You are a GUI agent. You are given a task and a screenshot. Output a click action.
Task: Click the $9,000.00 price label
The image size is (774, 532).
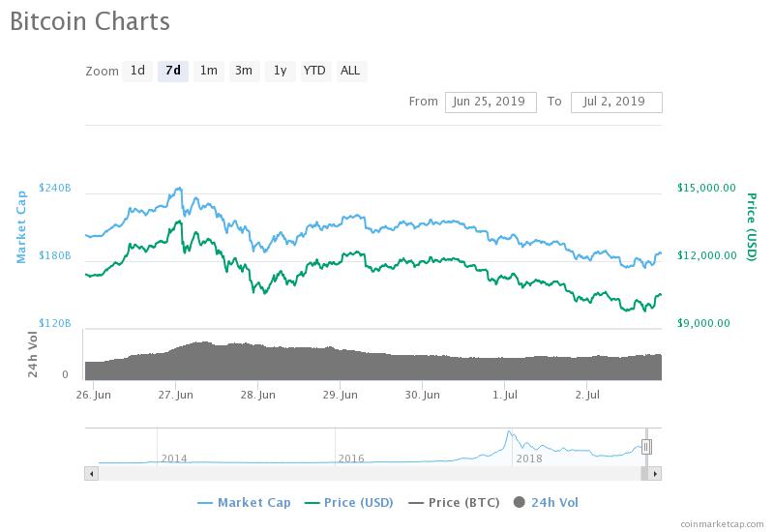pos(703,323)
